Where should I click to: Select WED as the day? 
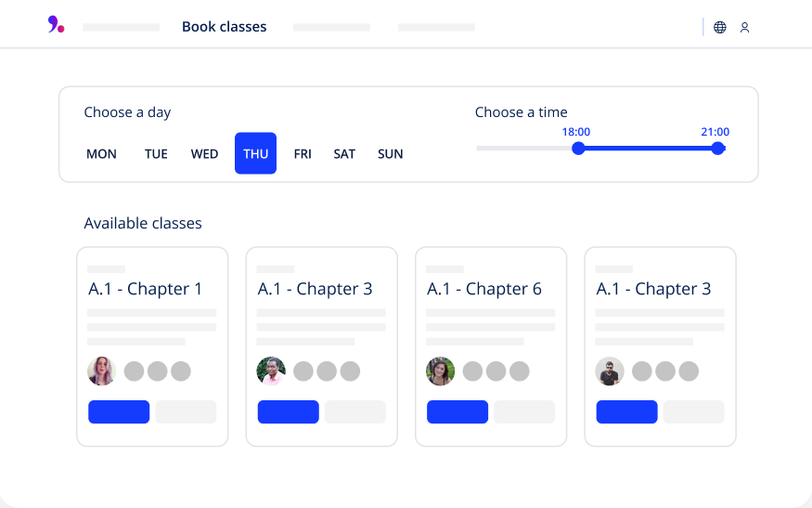coord(204,154)
